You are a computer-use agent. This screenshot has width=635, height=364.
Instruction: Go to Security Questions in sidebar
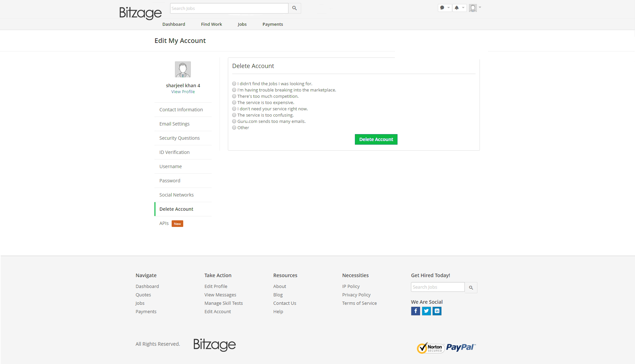click(179, 138)
